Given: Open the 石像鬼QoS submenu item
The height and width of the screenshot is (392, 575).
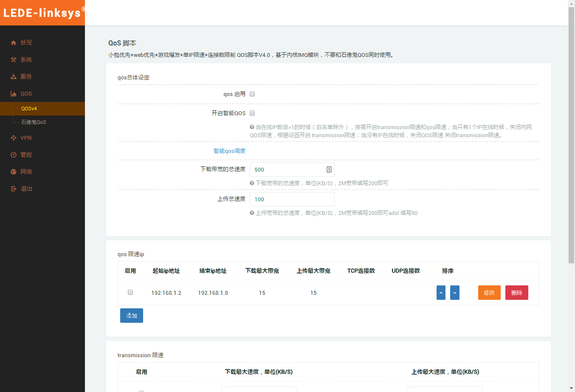Looking at the screenshot, I should coord(34,122).
